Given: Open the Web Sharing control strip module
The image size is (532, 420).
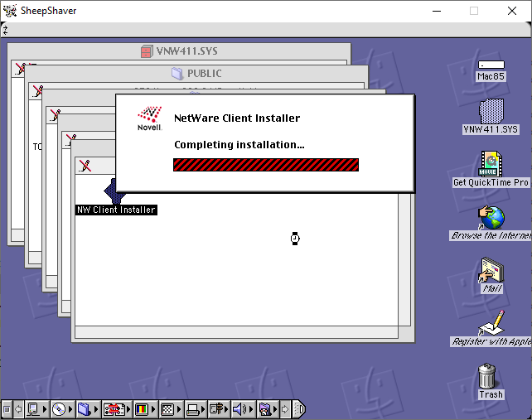Looking at the screenshot, I should coord(268,409).
